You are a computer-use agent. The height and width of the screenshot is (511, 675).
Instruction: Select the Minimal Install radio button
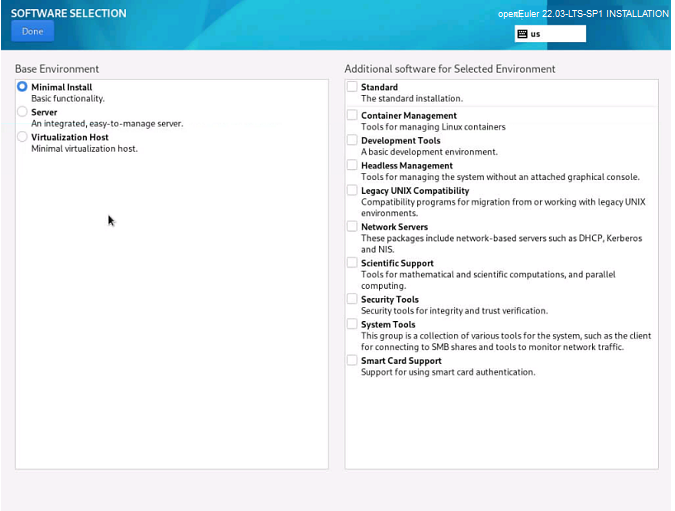[x=23, y=87]
